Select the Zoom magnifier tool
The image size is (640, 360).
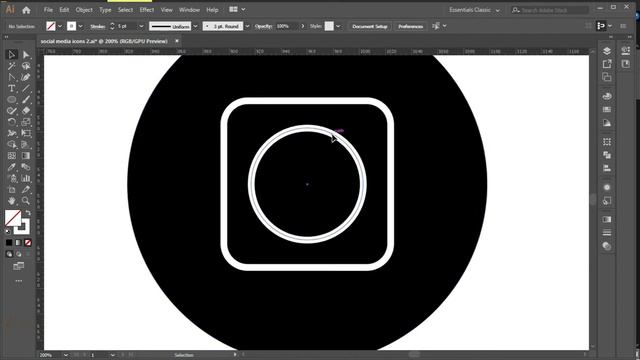click(26, 201)
